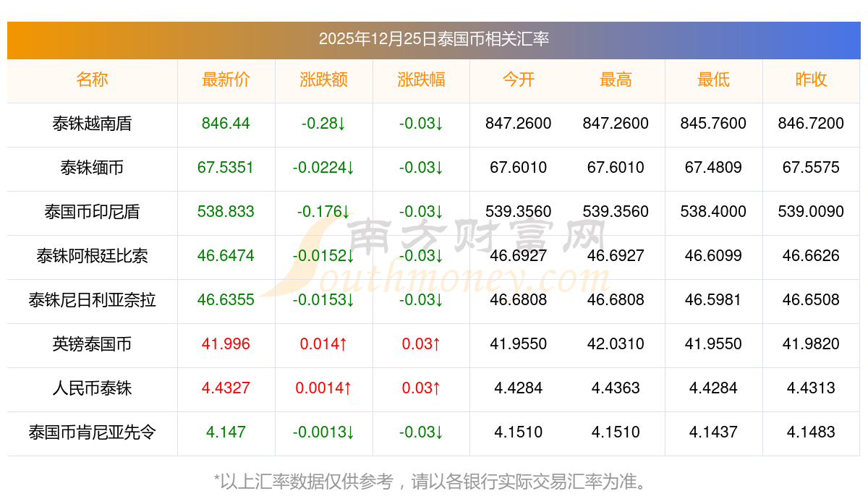Select the 泰铢越南盾 row name
Viewport: 868px width, 504px height.
pyautogui.click(x=92, y=124)
